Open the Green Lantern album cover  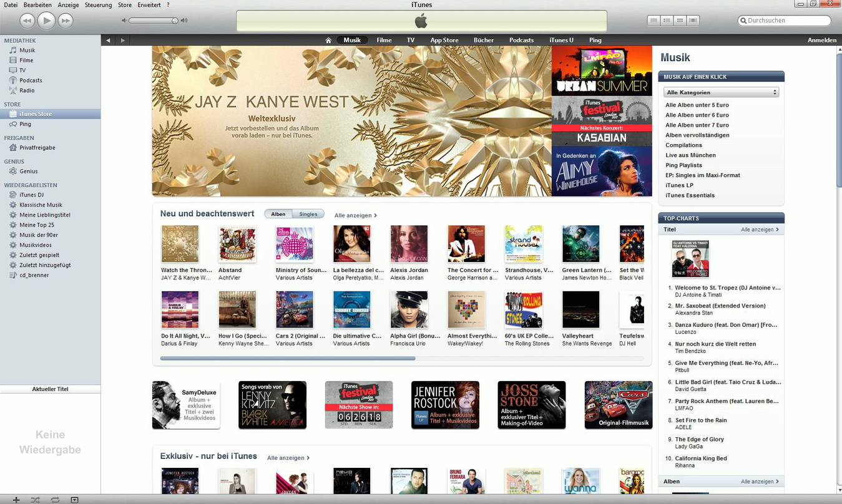[581, 244]
